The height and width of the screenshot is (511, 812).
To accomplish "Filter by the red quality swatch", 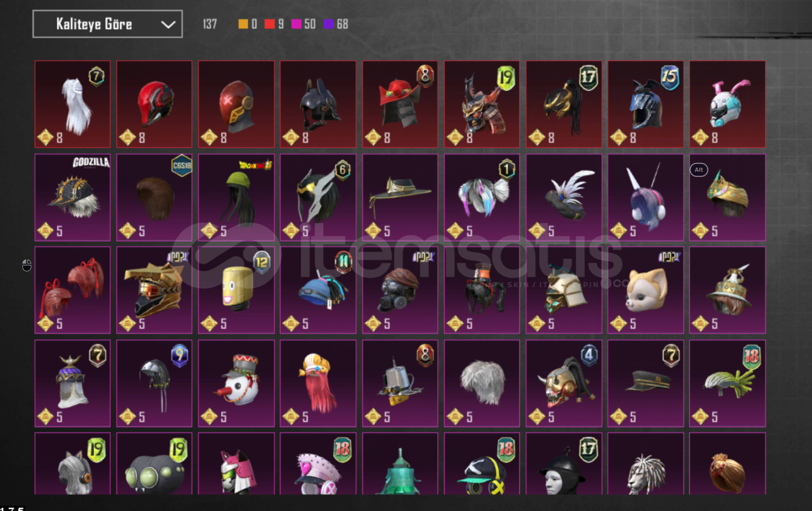I will click(x=269, y=24).
